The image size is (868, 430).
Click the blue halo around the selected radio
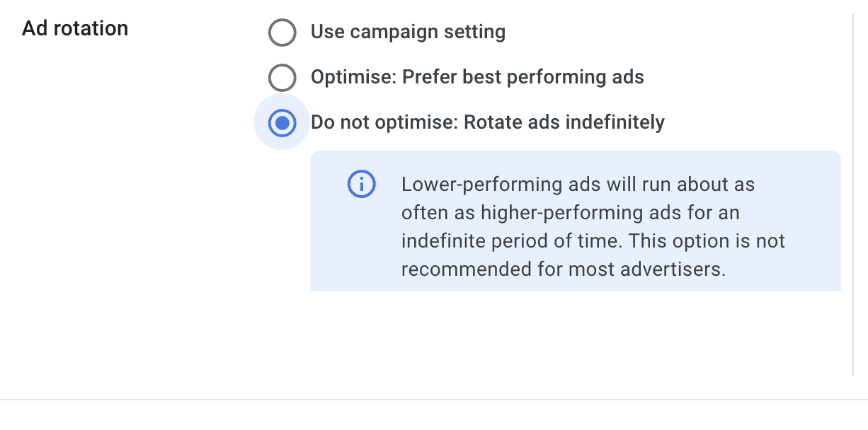tap(282, 123)
